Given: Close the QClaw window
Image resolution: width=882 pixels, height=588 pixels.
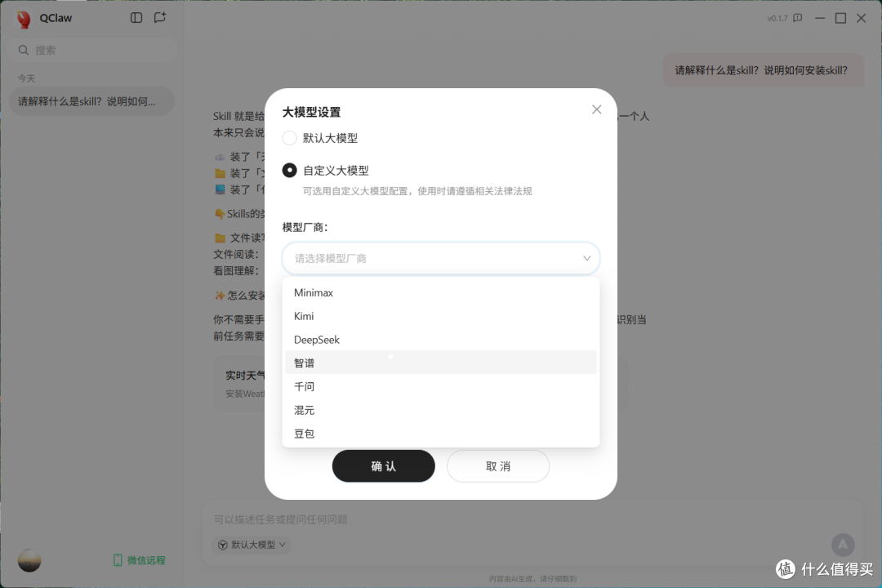Looking at the screenshot, I should click(x=862, y=18).
